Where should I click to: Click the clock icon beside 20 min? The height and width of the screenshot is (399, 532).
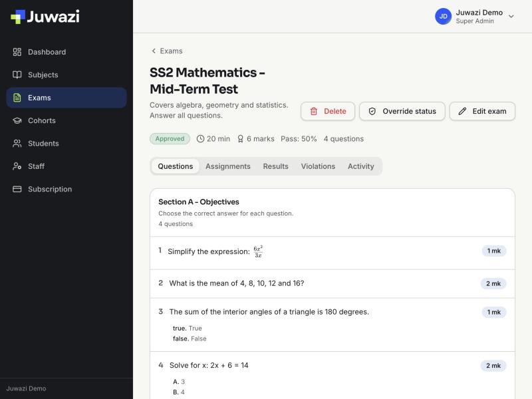tap(201, 139)
